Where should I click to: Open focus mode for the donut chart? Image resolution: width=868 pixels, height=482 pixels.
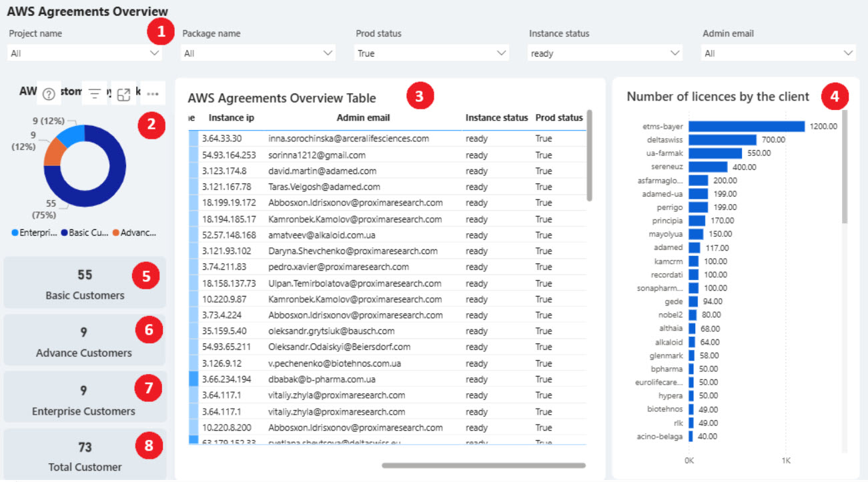tap(123, 94)
